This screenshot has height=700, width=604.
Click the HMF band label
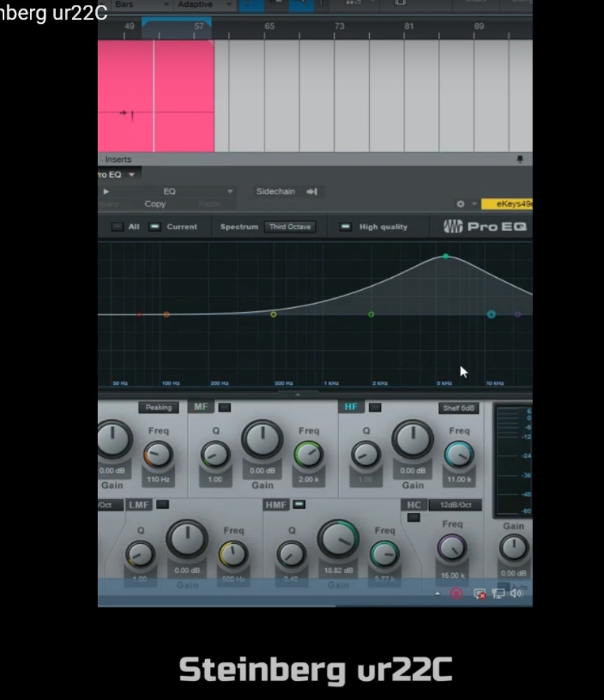coord(276,505)
